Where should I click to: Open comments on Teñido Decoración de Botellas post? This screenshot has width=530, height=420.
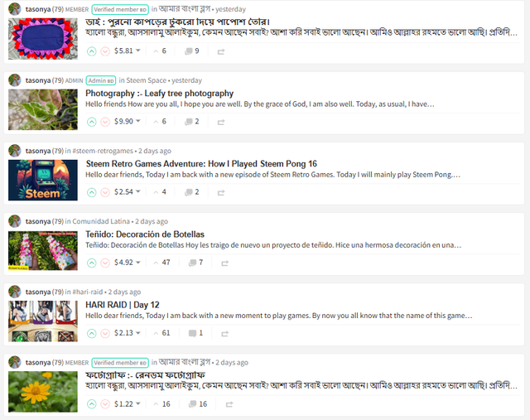[196, 263]
